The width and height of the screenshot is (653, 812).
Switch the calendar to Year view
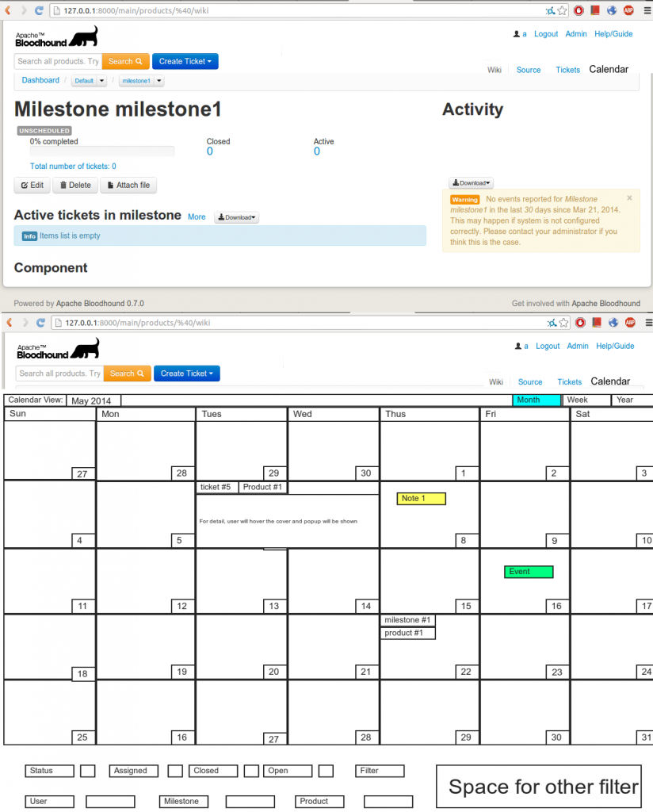[x=631, y=400]
